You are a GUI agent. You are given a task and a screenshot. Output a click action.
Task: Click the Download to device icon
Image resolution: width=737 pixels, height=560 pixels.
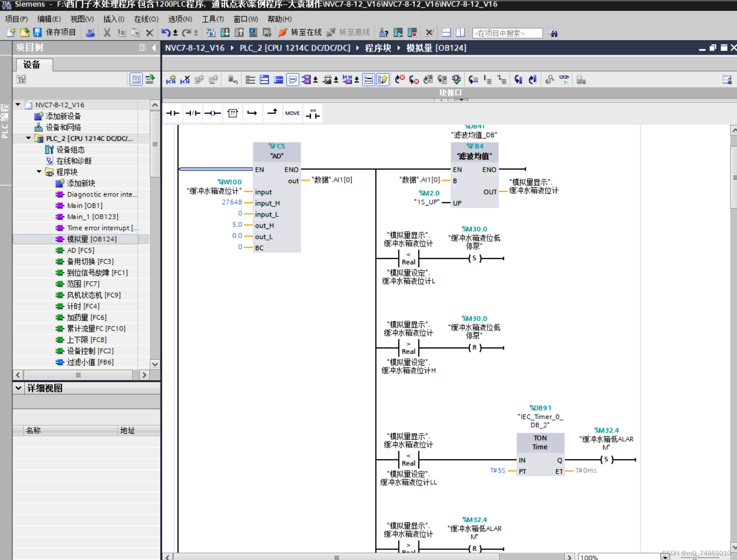click(225, 33)
